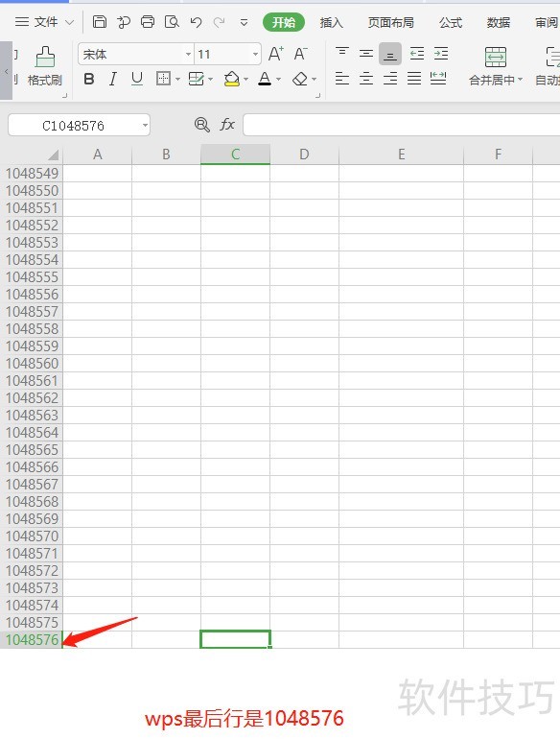560x739 pixels.
Task: Justify text alignment icon
Action: tap(414, 79)
